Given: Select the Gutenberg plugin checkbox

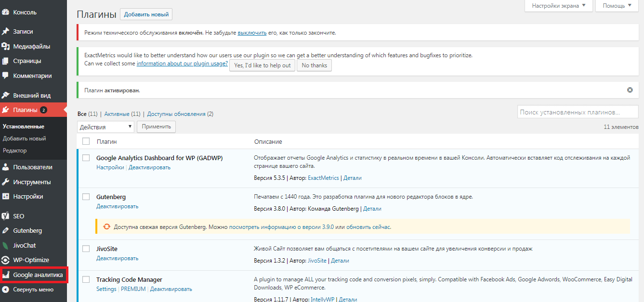Looking at the screenshot, I should (x=86, y=197).
